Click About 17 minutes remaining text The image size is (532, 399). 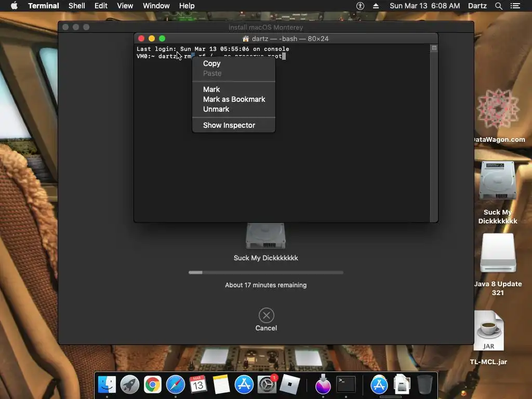point(265,285)
